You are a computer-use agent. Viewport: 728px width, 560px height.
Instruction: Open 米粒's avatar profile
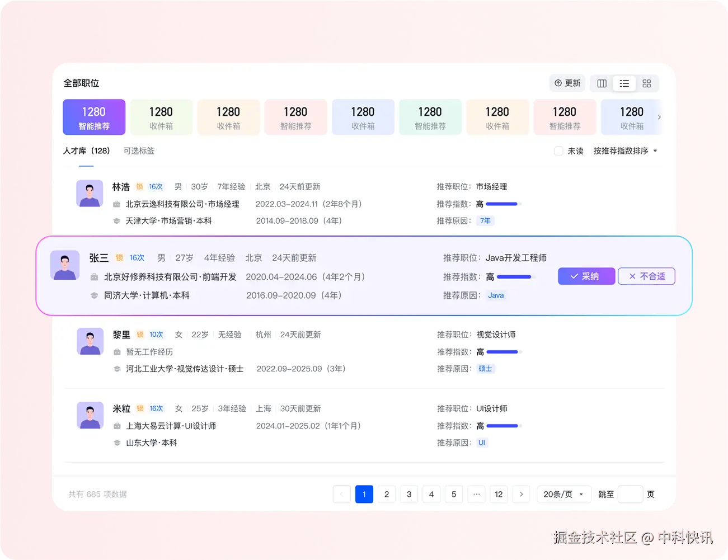click(90, 415)
